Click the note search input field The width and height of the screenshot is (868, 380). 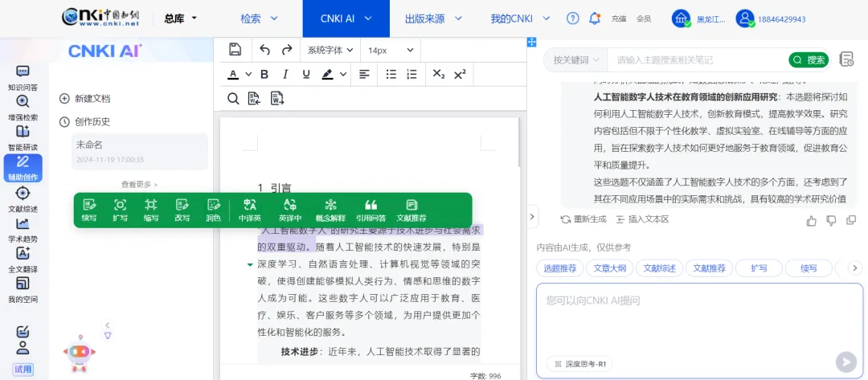[x=698, y=59]
